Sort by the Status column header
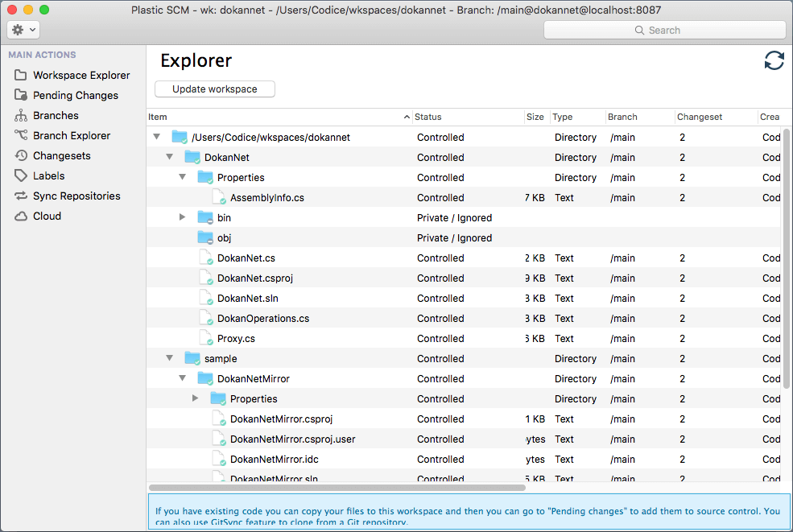Screen dimensions: 793x532 click(468, 117)
